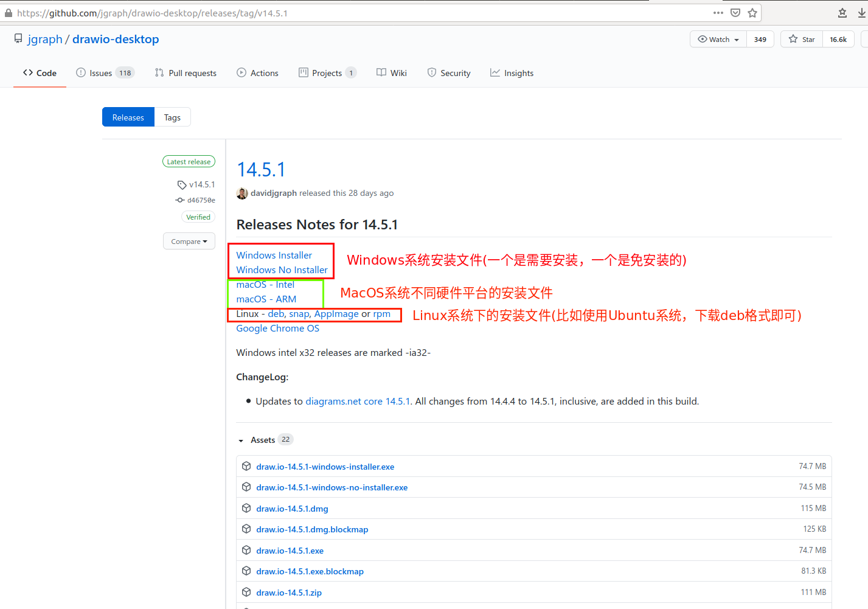
Task: Click the Linux snap link
Action: [299, 314]
